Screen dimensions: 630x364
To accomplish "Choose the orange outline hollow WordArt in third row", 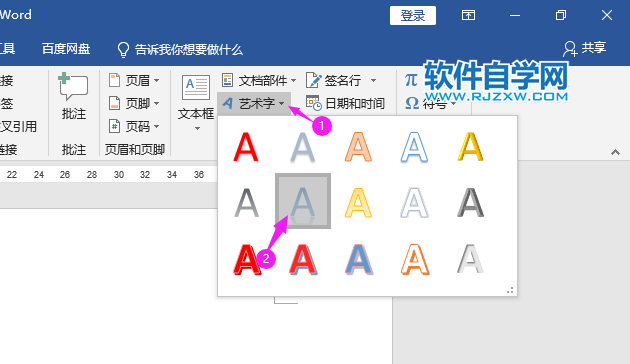I will (415, 260).
